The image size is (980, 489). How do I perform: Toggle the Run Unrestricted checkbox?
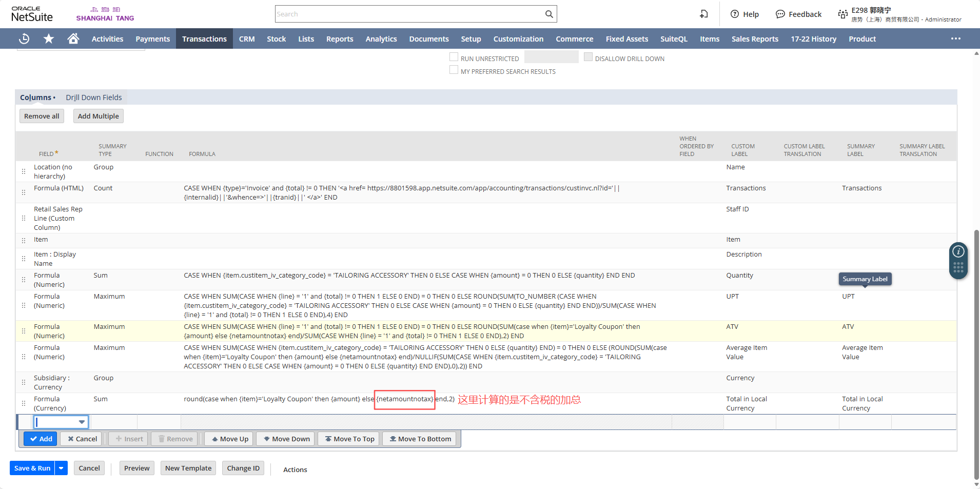tap(454, 57)
